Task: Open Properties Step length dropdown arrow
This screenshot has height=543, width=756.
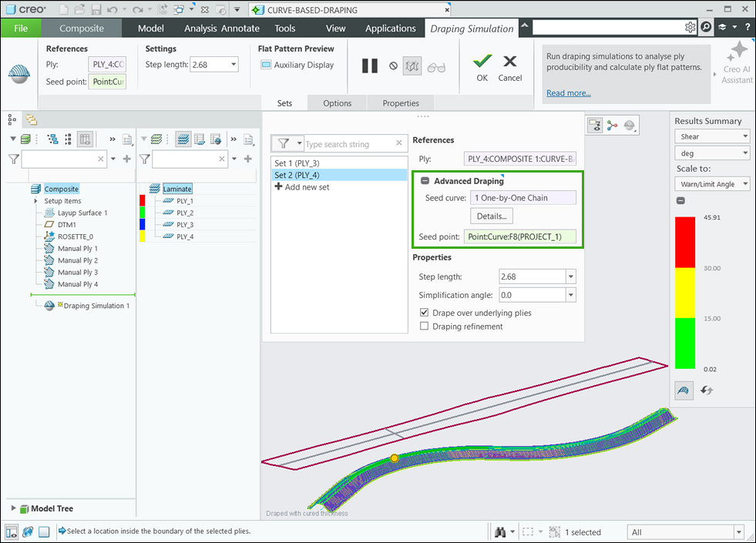Action: [x=571, y=277]
